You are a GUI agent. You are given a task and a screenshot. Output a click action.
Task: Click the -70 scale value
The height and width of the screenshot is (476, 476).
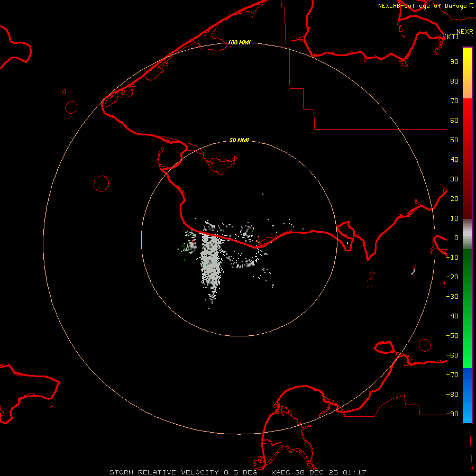coord(452,375)
